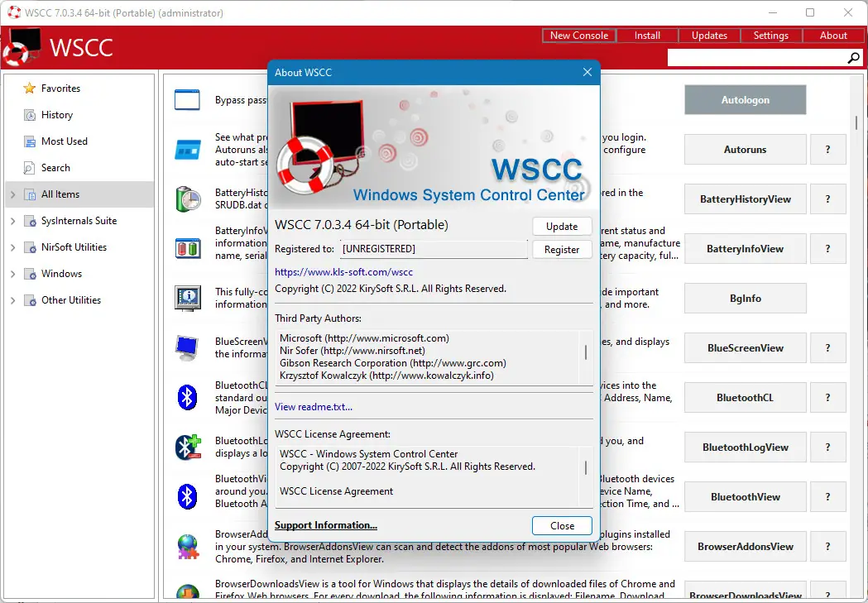Open help for Autoruns question mark button

click(x=828, y=150)
